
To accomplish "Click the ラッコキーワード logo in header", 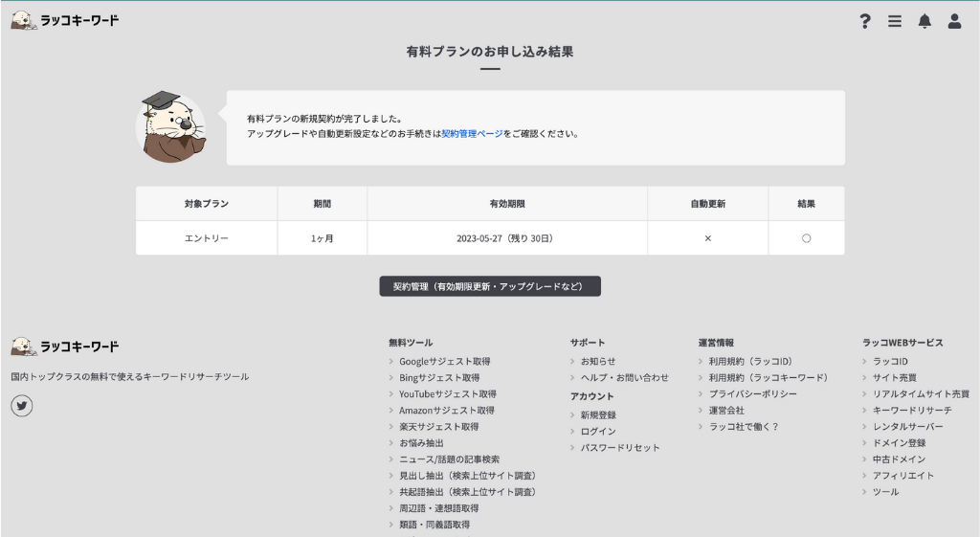I will click(x=65, y=20).
